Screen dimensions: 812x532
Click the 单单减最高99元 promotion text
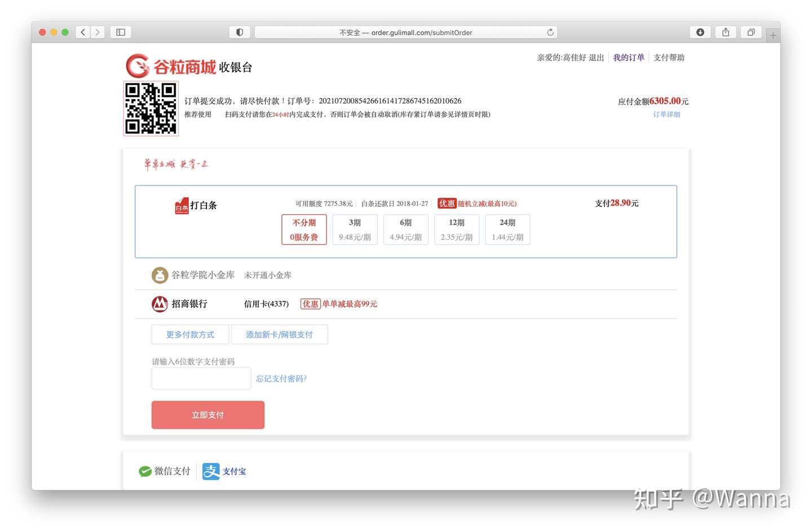click(x=350, y=304)
